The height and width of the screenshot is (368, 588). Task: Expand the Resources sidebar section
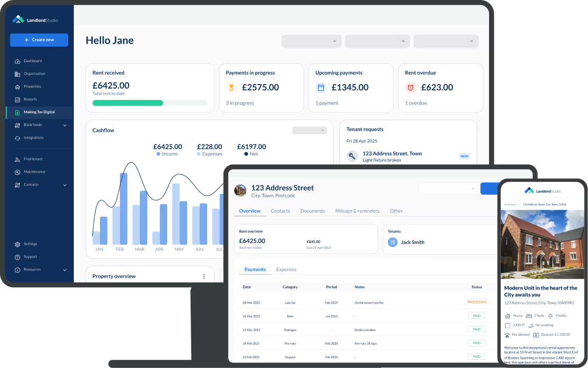65,270
